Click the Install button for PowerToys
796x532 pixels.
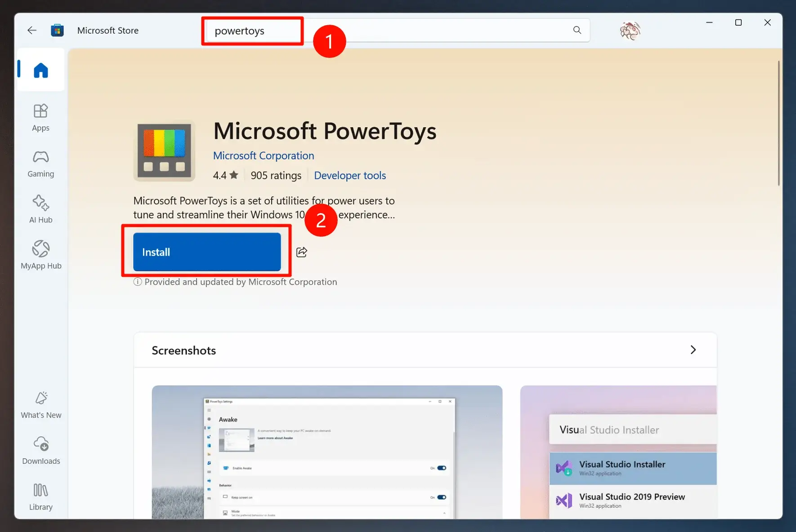click(206, 252)
